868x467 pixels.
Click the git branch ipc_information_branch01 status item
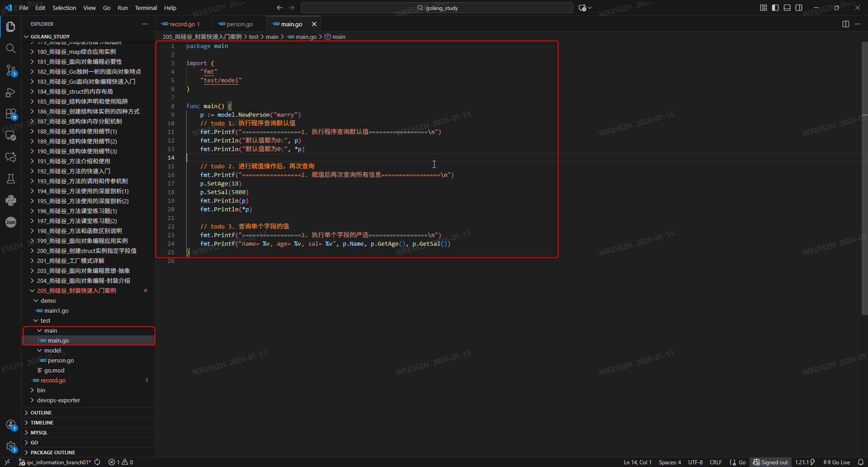pyautogui.click(x=55, y=462)
